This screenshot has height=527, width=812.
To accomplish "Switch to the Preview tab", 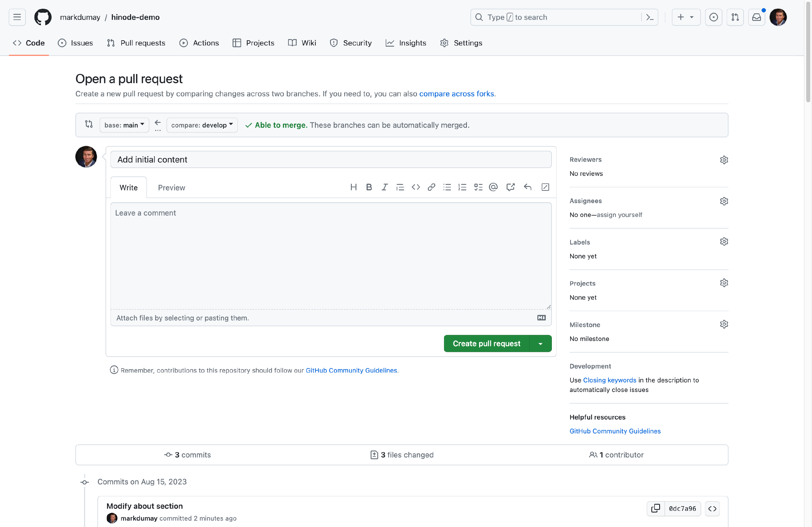I will (171, 187).
